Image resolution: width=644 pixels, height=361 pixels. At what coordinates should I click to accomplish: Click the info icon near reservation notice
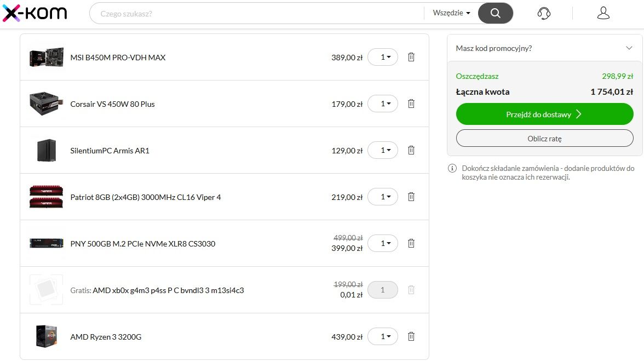pyautogui.click(x=452, y=168)
